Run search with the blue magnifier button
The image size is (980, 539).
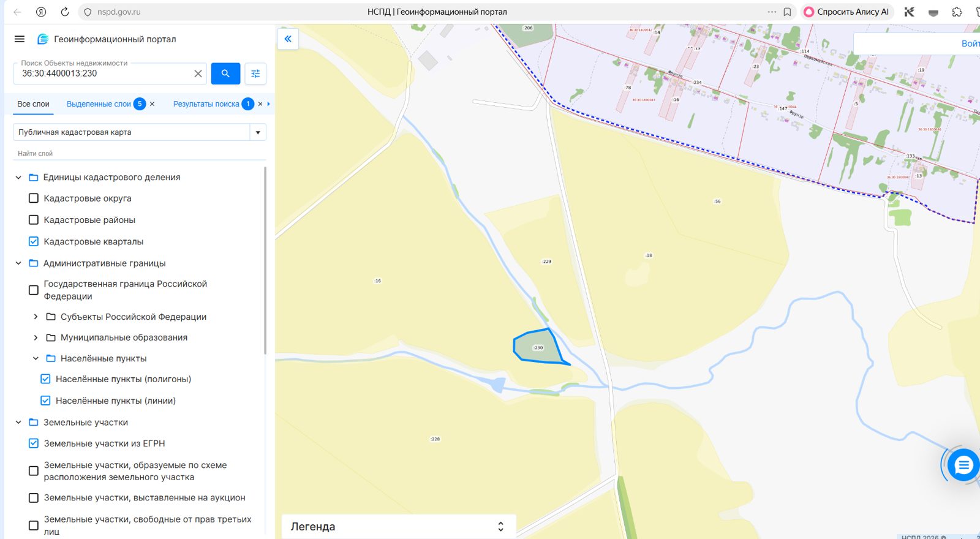pos(225,73)
